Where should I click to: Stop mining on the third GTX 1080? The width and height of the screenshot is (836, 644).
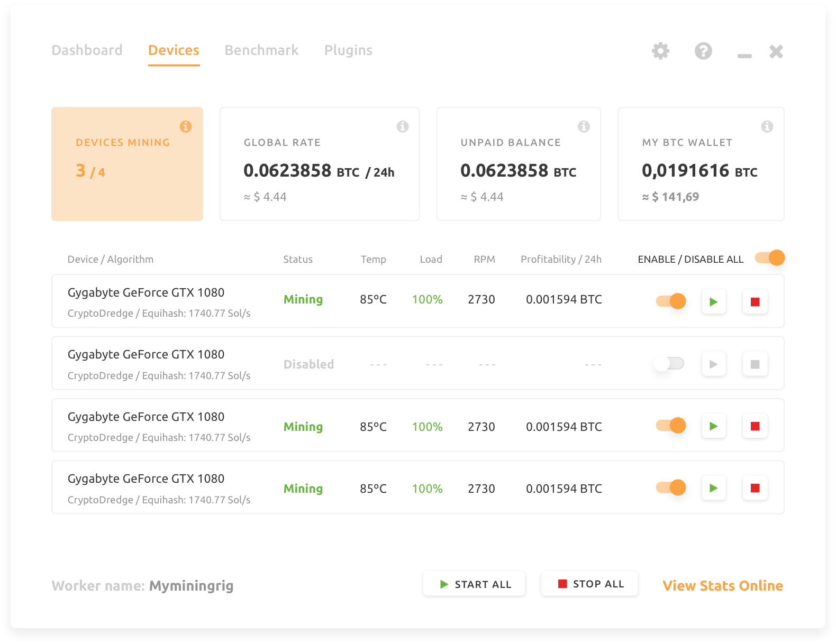point(755,426)
